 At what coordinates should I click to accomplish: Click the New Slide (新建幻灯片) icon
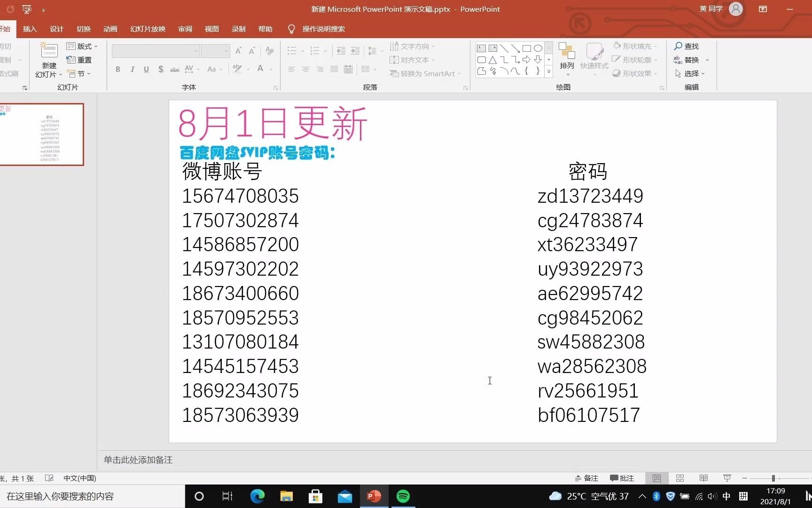(x=49, y=51)
